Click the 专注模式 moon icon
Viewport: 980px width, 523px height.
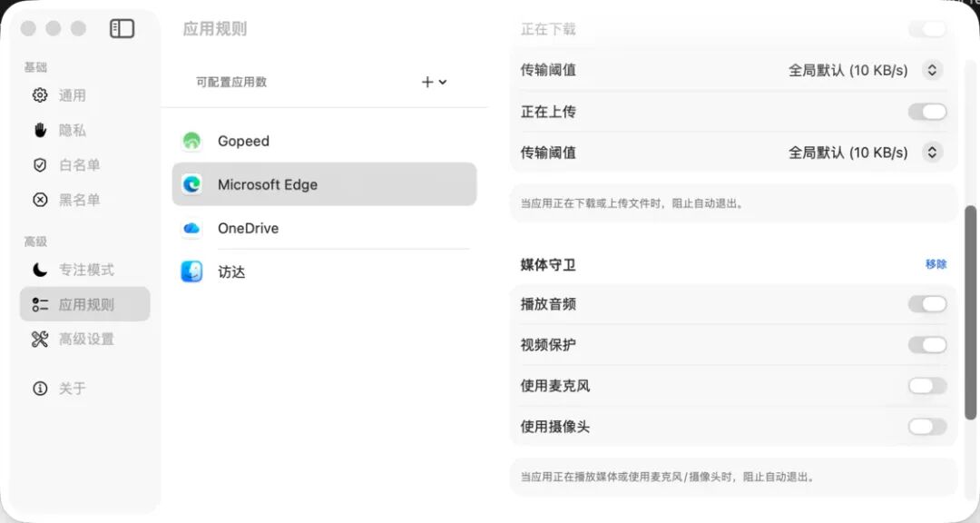[40, 270]
